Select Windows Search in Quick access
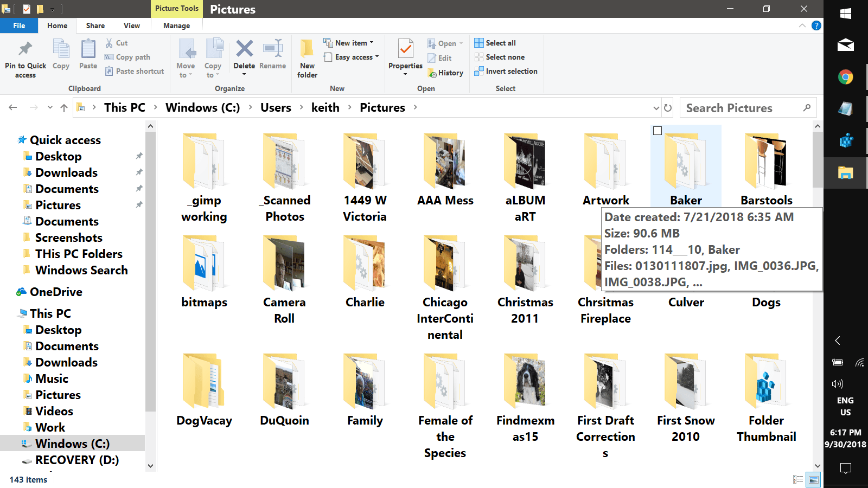 81,270
